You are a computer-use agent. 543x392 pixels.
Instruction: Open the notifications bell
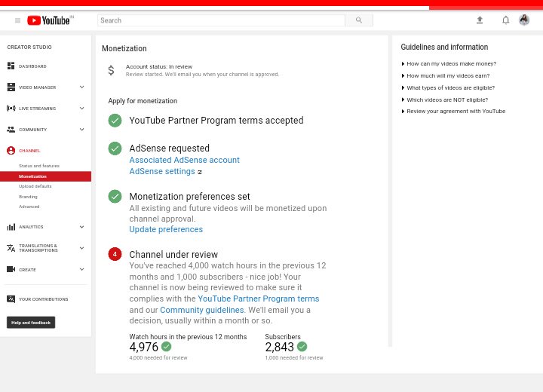point(505,20)
